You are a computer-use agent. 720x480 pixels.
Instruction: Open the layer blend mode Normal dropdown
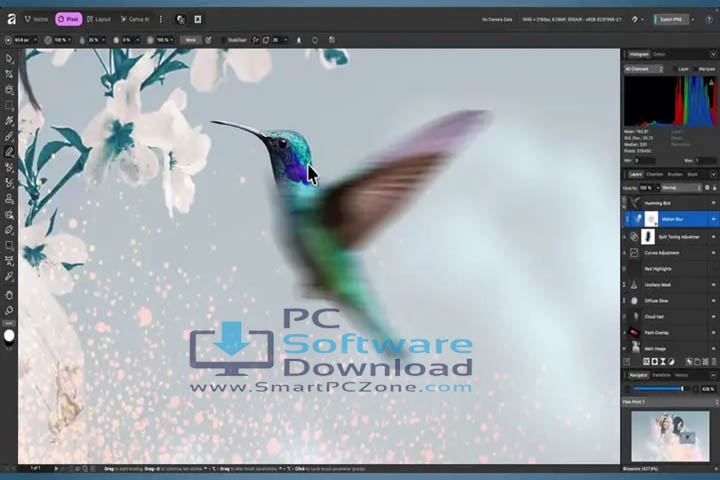(682, 188)
